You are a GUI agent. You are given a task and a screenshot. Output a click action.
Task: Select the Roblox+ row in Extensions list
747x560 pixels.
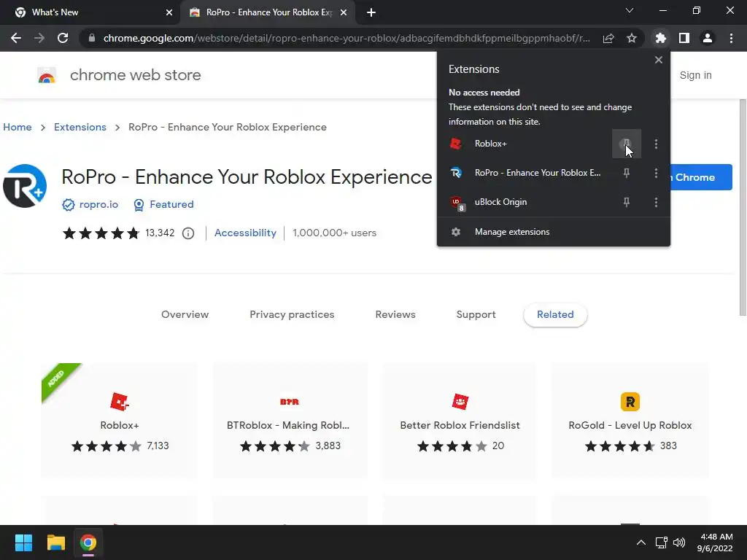pos(525,144)
